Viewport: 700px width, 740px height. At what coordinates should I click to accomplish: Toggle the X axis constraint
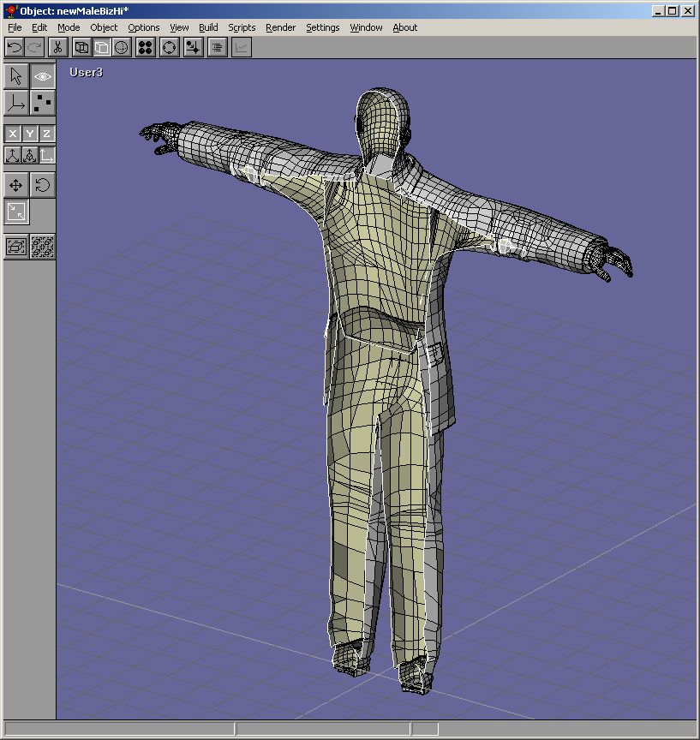click(13, 134)
